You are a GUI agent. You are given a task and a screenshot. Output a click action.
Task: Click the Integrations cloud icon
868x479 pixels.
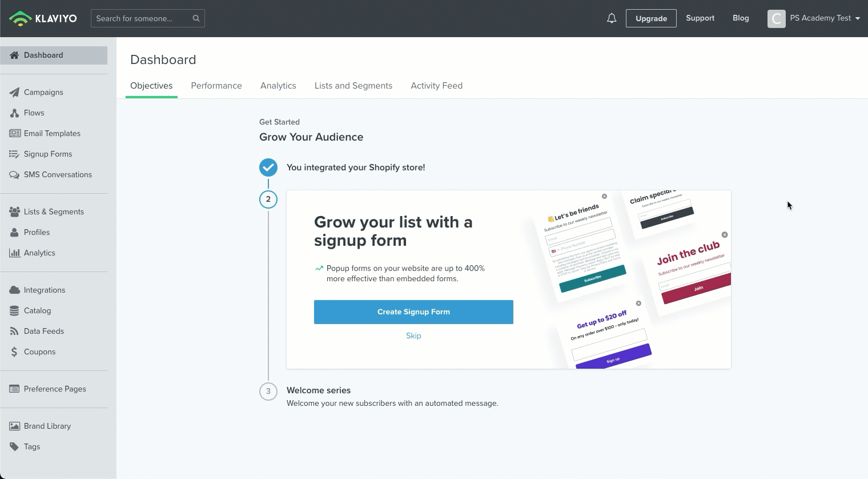14,290
